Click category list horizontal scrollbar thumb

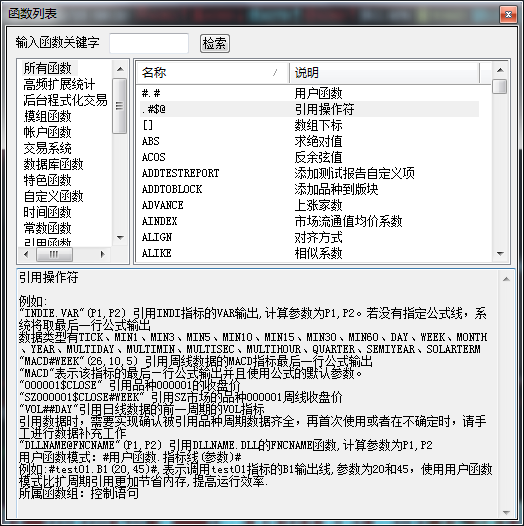(54, 255)
